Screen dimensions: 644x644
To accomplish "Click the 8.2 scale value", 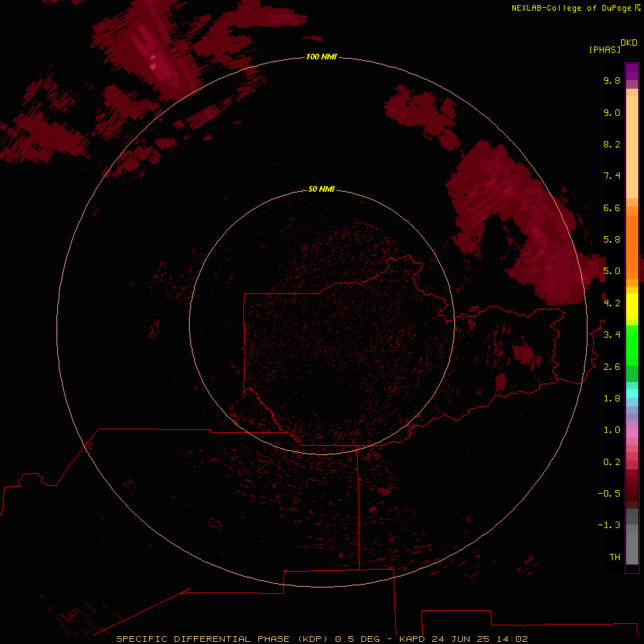I will pyautogui.click(x=612, y=144).
